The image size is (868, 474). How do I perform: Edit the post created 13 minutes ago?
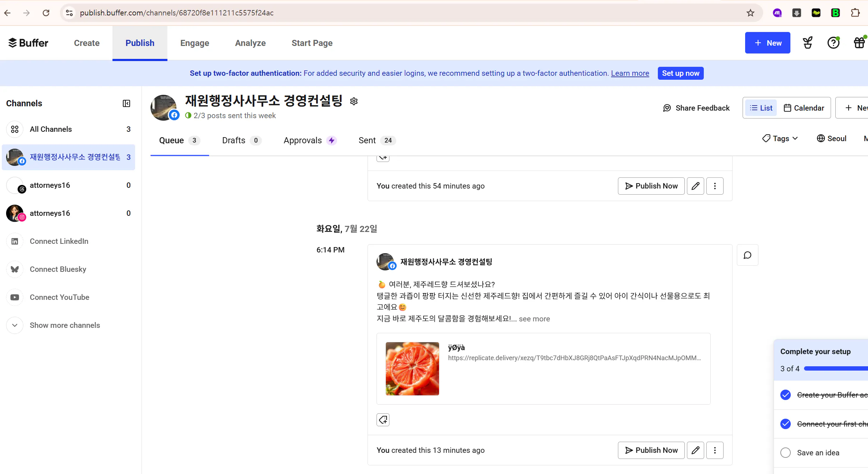695,450
